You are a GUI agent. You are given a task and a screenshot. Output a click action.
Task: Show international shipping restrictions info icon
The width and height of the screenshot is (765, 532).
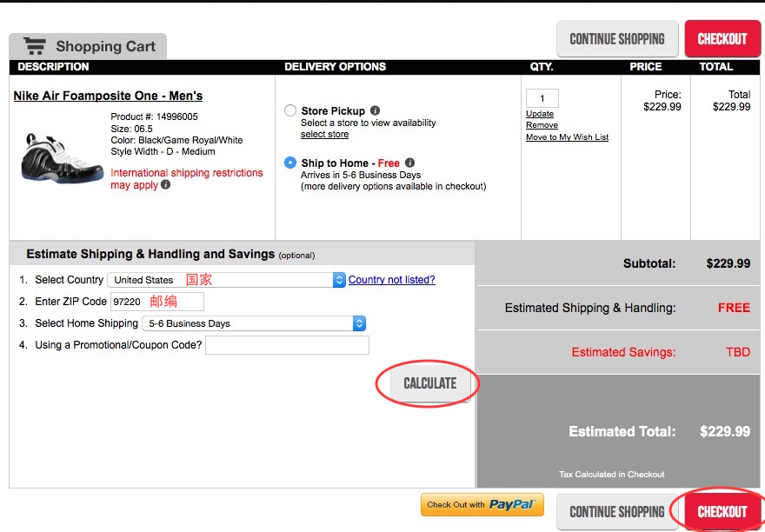[166, 184]
